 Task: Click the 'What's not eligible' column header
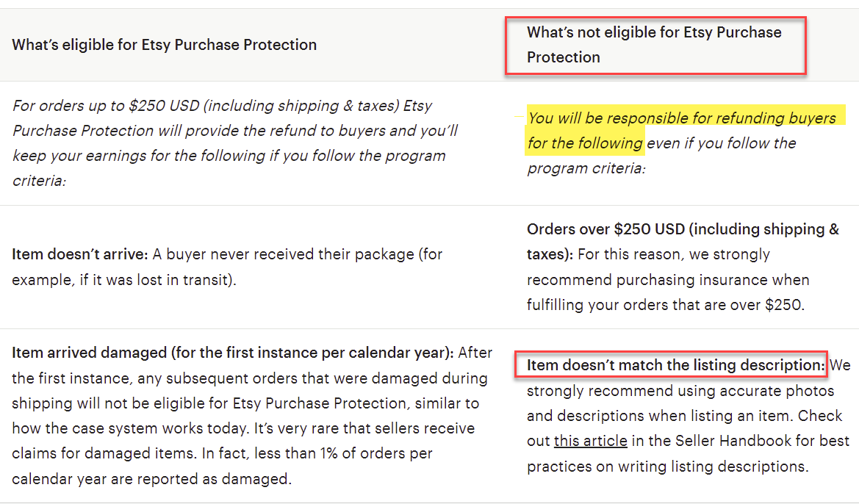pos(654,45)
